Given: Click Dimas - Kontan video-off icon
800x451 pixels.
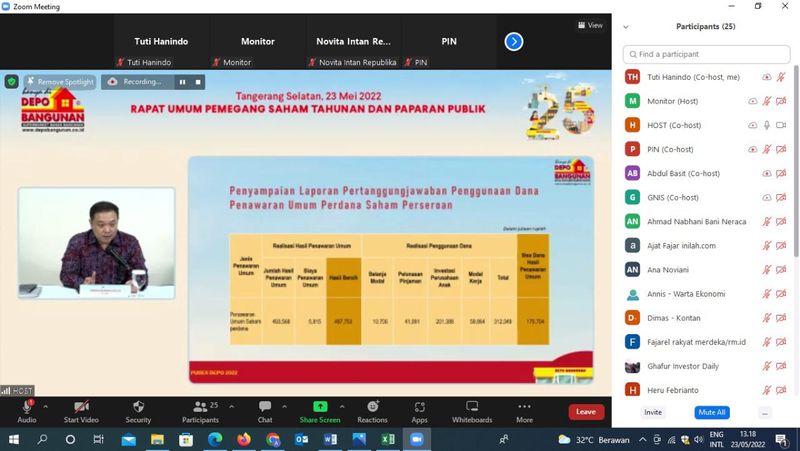Looking at the screenshot, I should coord(781,318).
